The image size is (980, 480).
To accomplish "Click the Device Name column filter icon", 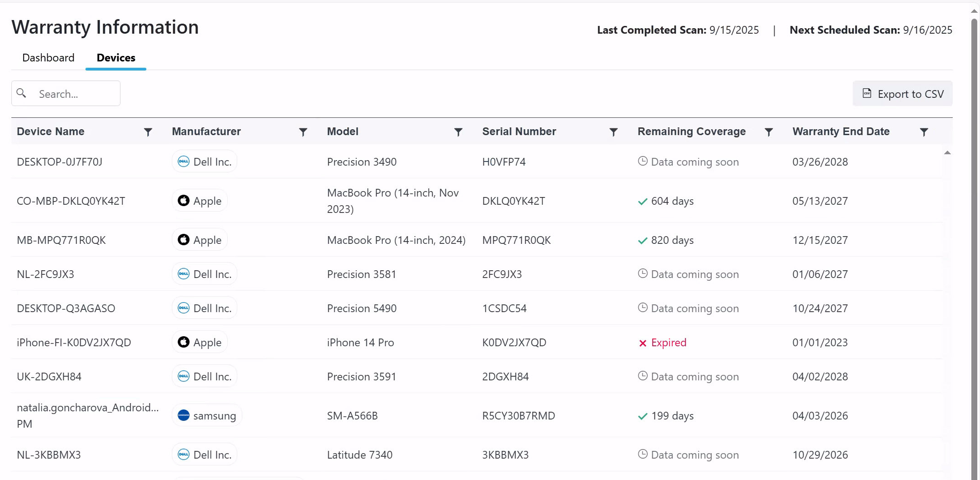I will pos(148,132).
